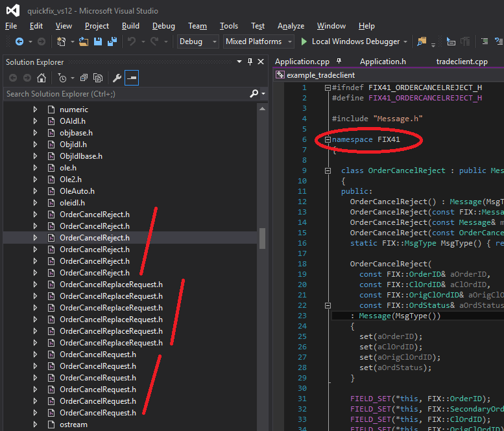The image size is (504, 431).
Task: Click the Save All toolbar icon
Action: coord(112,41)
